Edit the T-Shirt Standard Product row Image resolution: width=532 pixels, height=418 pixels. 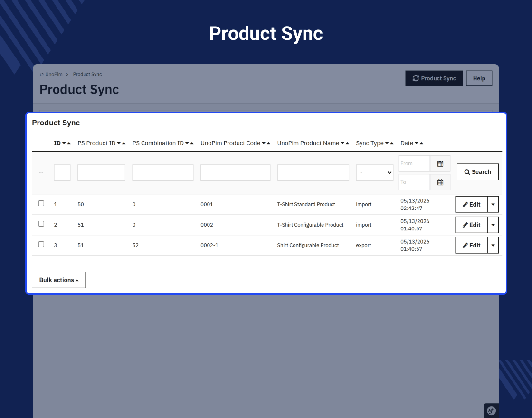point(471,205)
